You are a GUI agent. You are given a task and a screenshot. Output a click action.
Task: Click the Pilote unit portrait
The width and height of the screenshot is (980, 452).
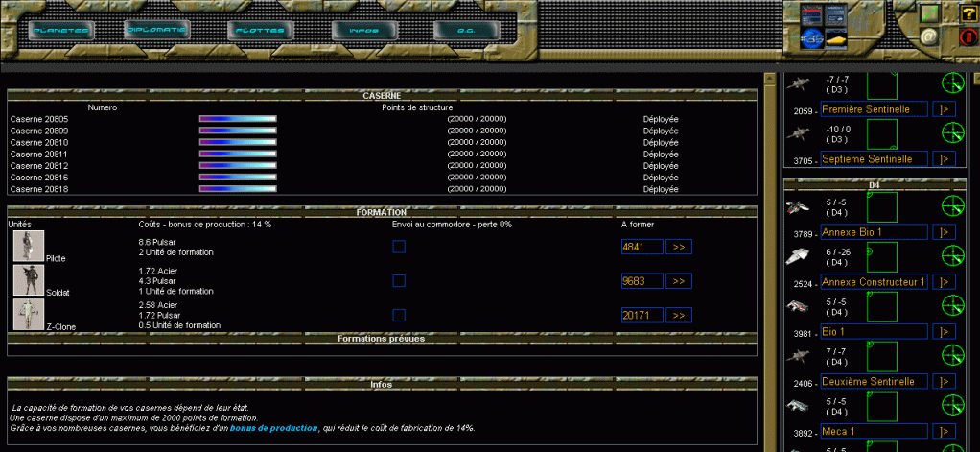[x=29, y=246]
